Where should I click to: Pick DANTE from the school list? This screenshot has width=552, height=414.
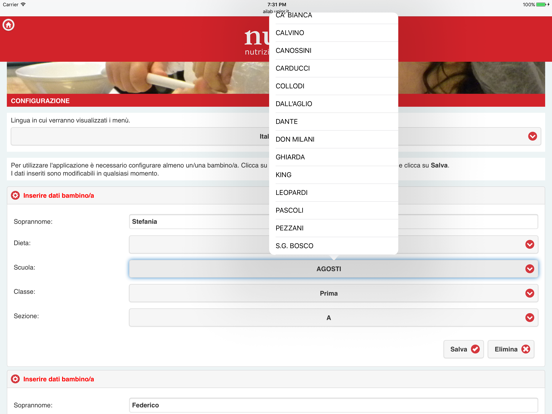coord(333,122)
